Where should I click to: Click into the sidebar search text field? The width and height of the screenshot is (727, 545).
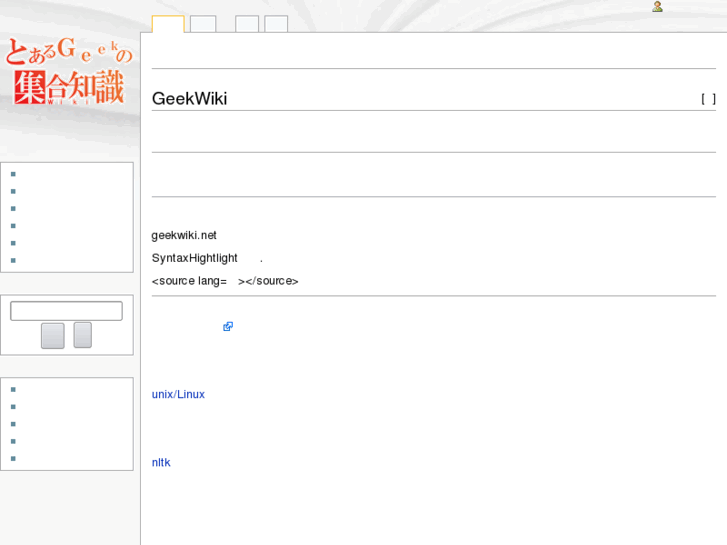pyautogui.click(x=66, y=311)
